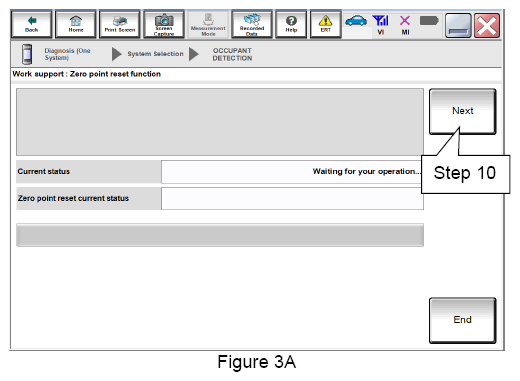Click the MI disconnected X indicator
Image resolution: width=520 pixels, height=381 pixels.
pos(405,25)
